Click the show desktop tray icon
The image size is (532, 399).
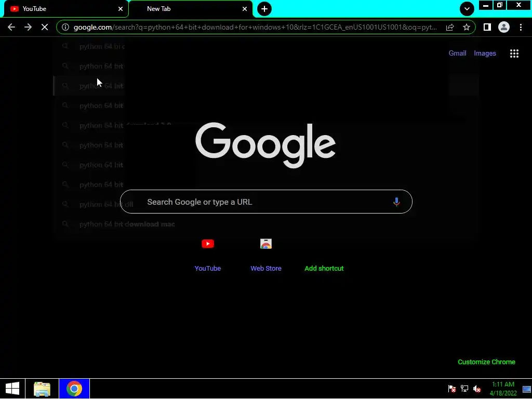pos(527,389)
